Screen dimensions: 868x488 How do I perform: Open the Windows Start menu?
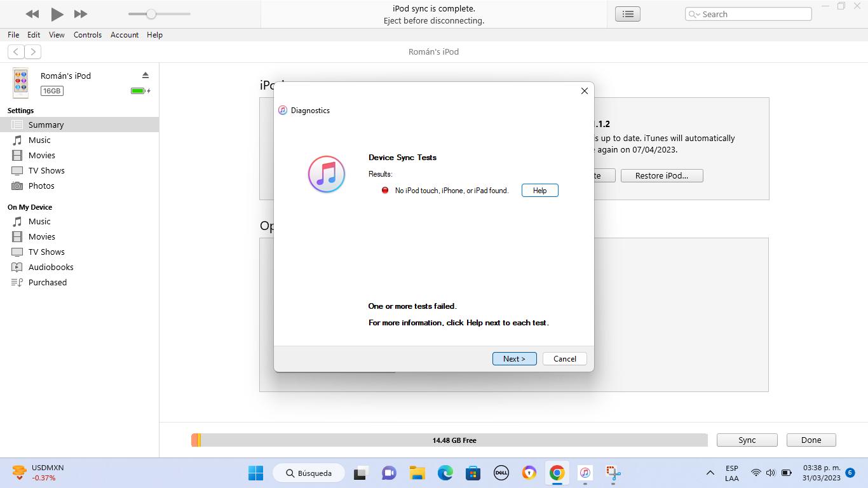(x=256, y=473)
